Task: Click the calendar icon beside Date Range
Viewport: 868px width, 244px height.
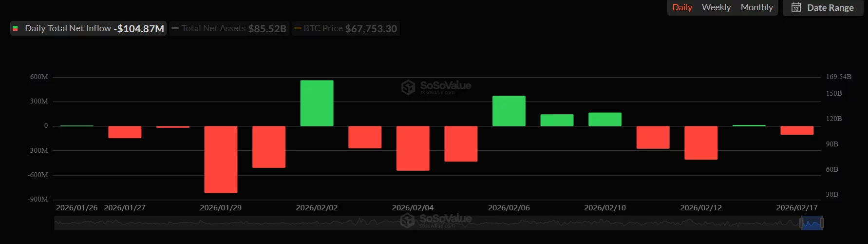Action: 796,7
